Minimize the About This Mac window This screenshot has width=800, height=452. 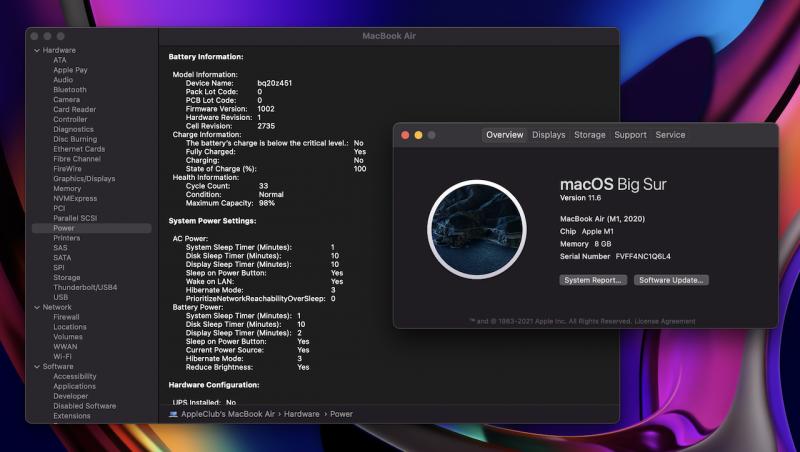[418, 135]
